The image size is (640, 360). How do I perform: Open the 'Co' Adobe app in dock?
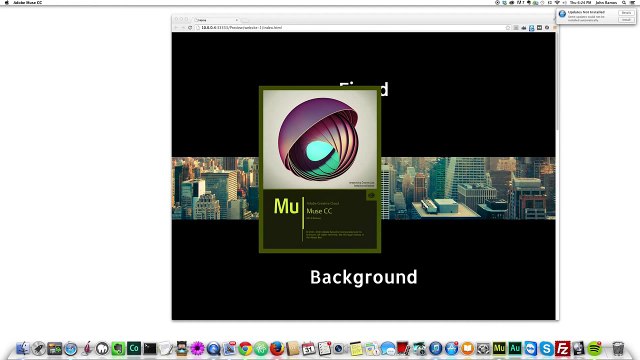[134, 348]
